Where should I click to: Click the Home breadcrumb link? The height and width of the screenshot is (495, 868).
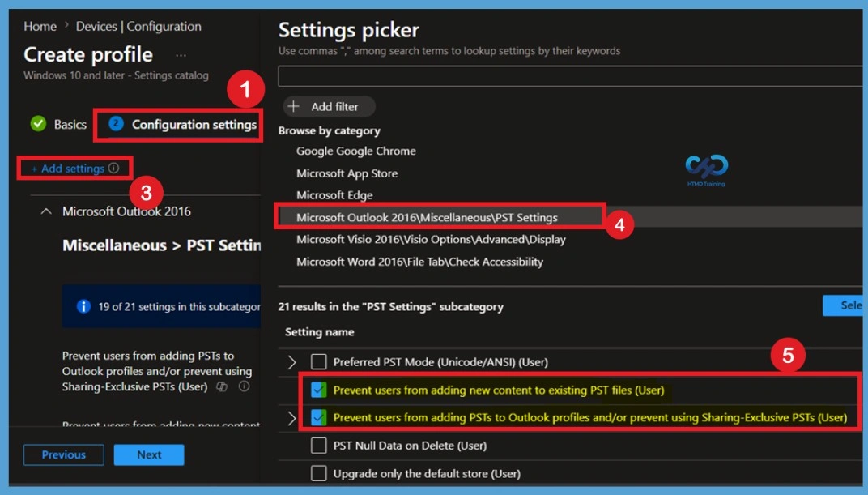(40, 27)
